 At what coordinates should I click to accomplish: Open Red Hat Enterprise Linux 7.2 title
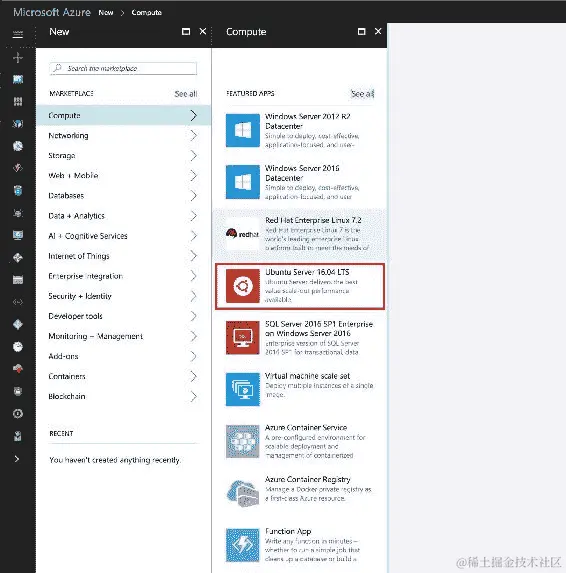[313, 220]
